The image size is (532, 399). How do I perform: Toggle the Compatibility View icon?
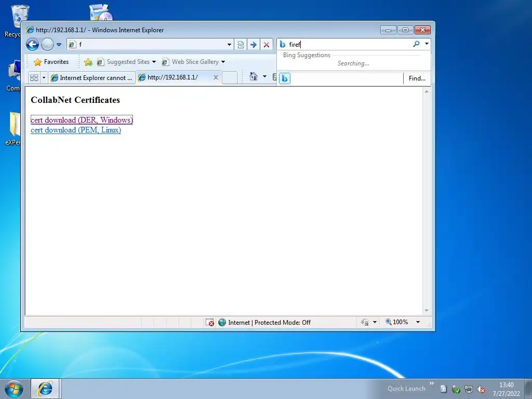tap(241, 45)
